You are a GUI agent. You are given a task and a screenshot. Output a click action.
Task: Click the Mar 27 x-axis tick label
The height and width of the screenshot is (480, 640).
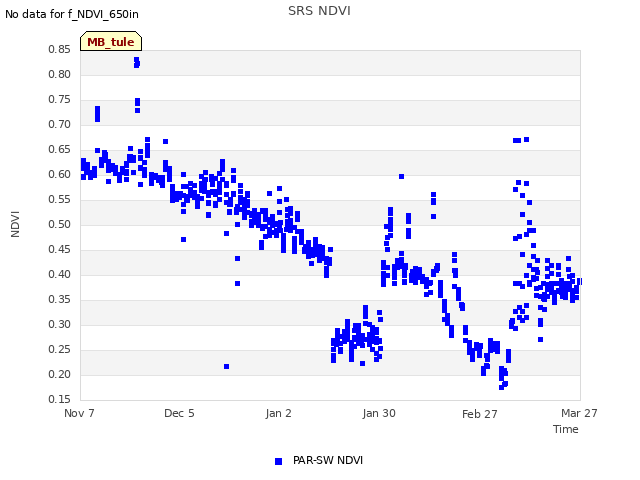(579, 413)
